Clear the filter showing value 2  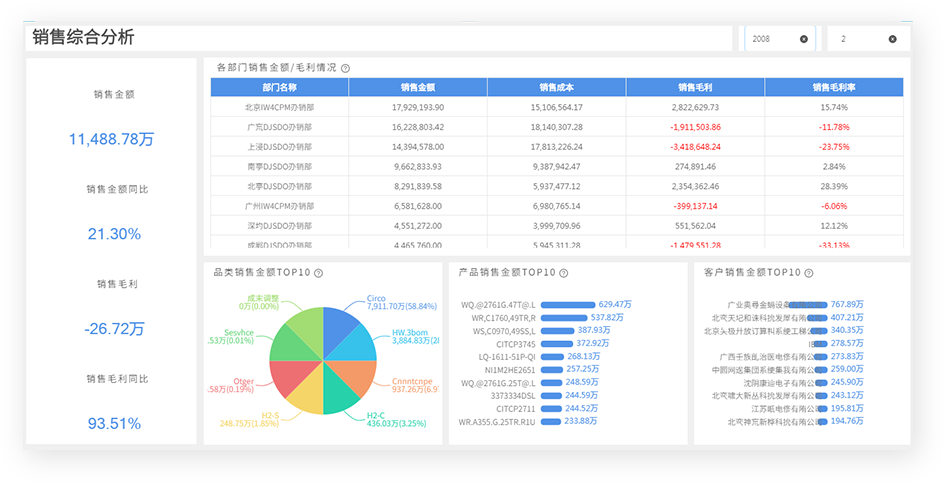(892, 39)
